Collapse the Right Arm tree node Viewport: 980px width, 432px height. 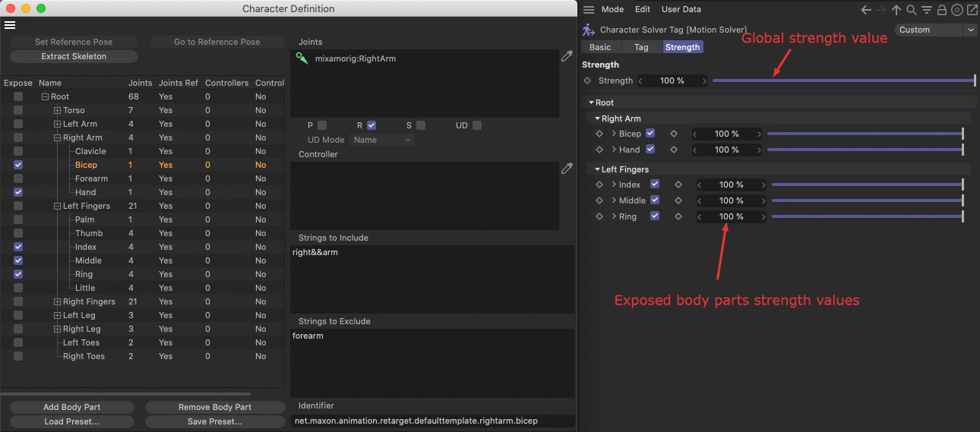pos(57,137)
